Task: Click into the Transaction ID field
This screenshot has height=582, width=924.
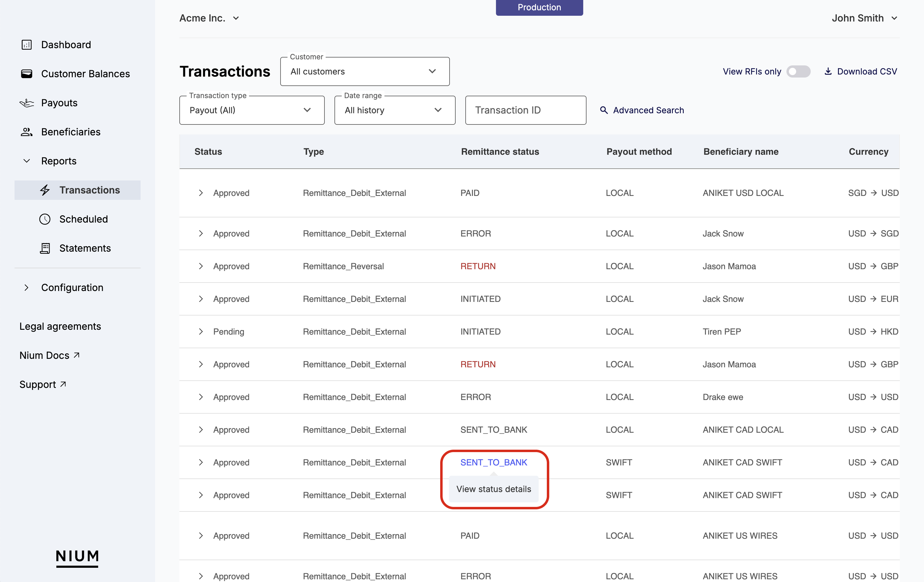Action: [525, 111]
